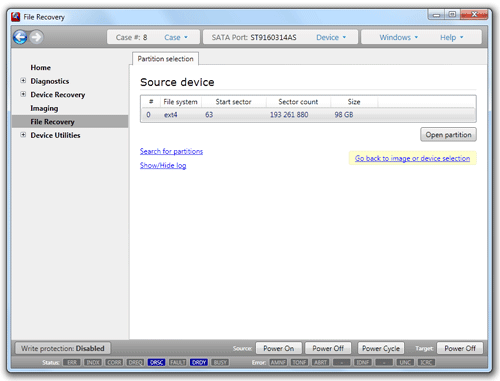The width and height of the screenshot is (500, 381).
Task: Expand the Device Utilities tree node
Action: coord(23,135)
